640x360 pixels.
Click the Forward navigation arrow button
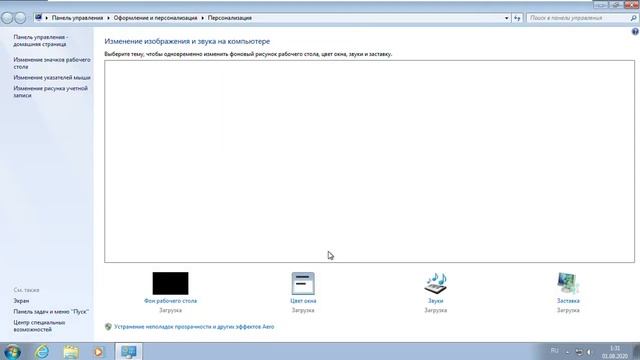pyautogui.click(x=20, y=18)
